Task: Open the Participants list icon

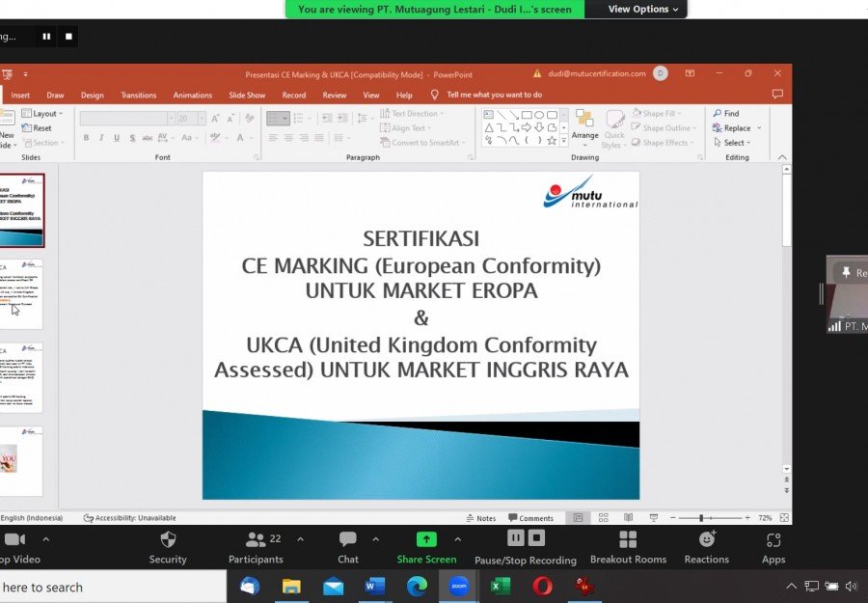Action: [256, 538]
